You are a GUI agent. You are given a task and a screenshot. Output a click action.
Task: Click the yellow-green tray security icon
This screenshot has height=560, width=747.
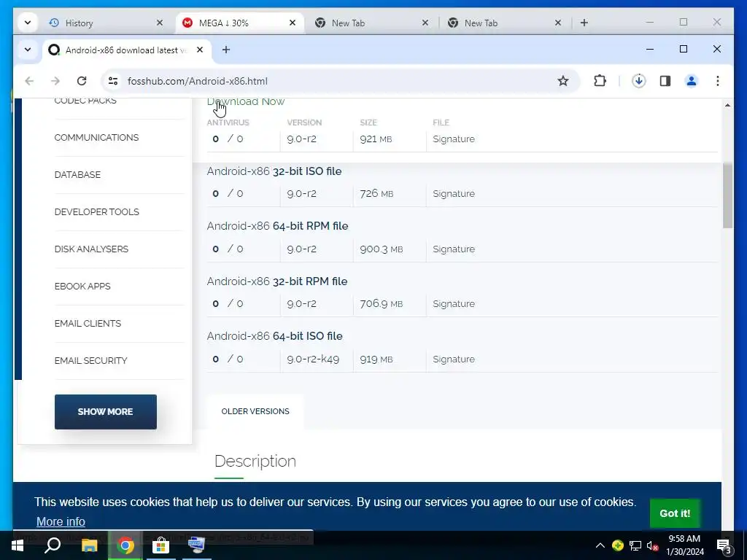coord(618,545)
